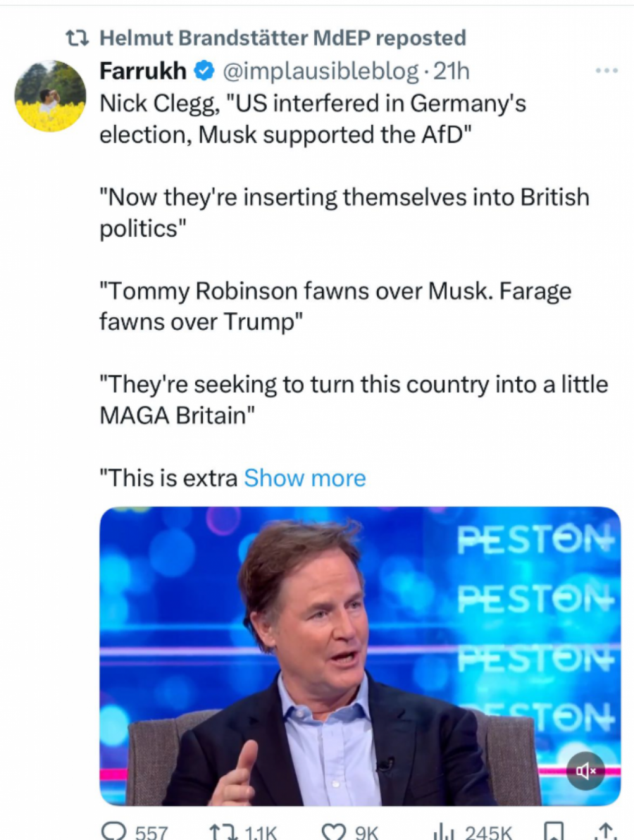Like the tweet with the heart icon
Viewport: 634px width, 840px height.
331,832
